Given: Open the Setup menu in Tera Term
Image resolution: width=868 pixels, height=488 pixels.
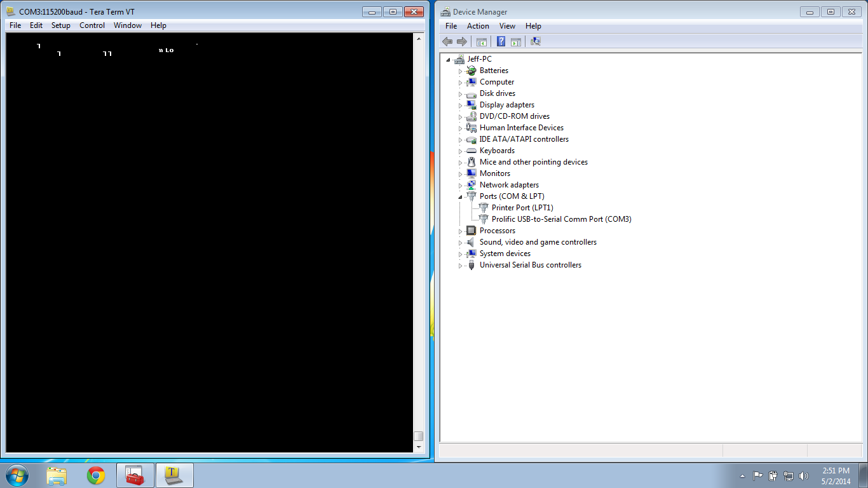Looking at the screenshot, I should [61, 25].
